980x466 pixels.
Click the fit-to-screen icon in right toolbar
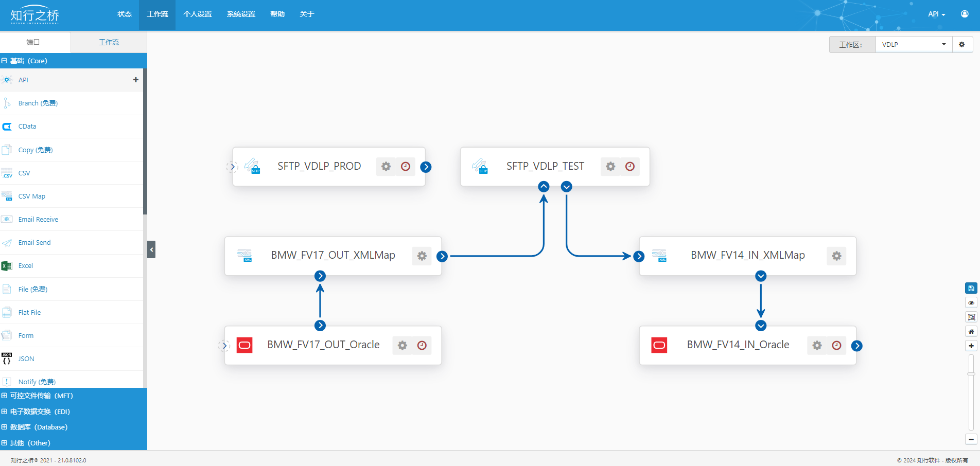[971, 317]
